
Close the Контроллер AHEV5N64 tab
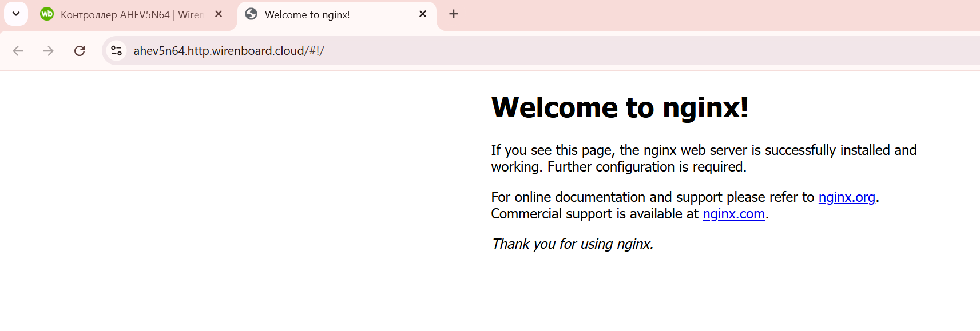(x=219, y=14)
